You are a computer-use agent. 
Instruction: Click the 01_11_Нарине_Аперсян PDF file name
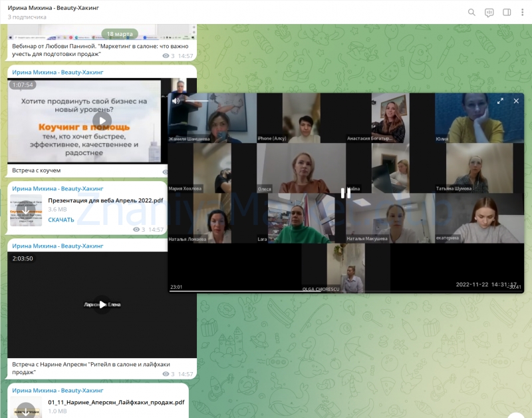[x=116, y=402]
